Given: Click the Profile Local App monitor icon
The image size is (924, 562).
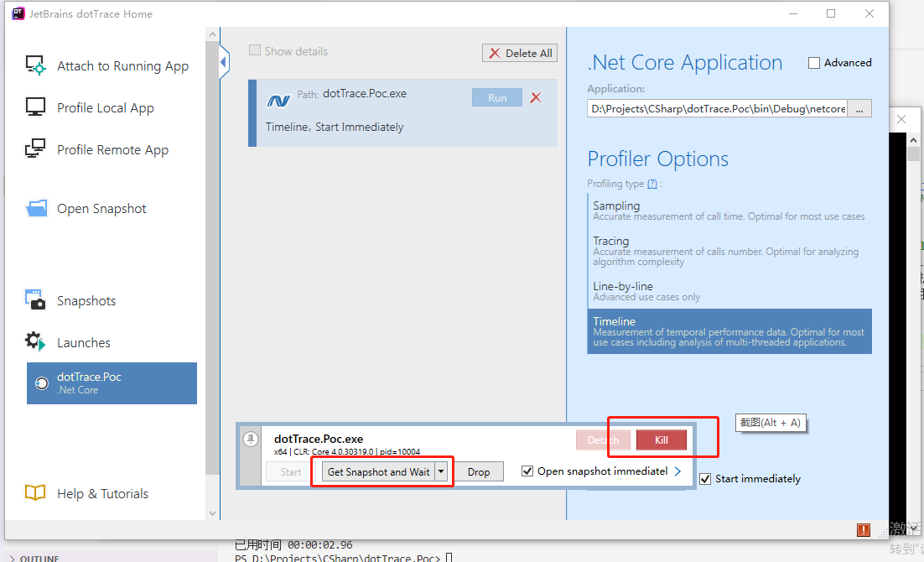Looking at the screenshot, I should (x=35, y=107).
